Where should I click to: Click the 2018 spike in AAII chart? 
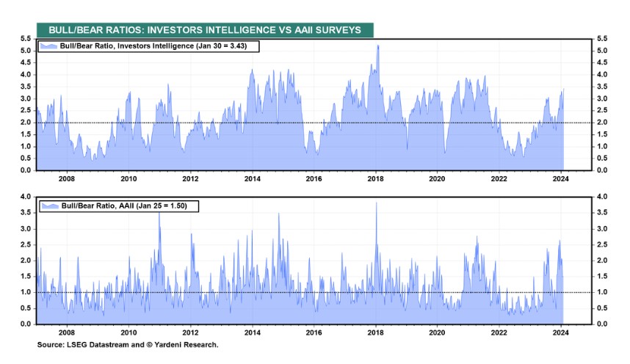click(x=377, y=204)
